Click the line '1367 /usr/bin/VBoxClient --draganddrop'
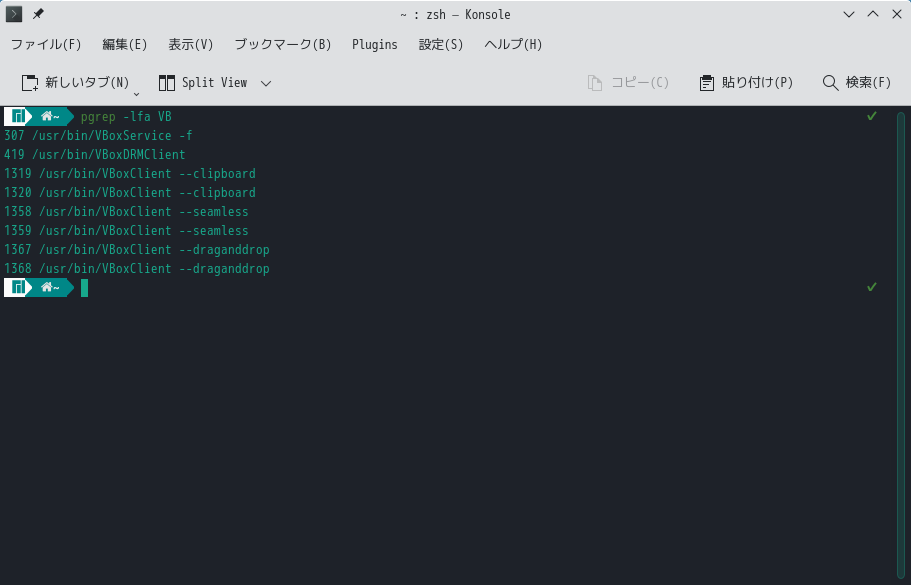Image resolution: width=911 pixels, height=585 pixels. tap(137, 250)
